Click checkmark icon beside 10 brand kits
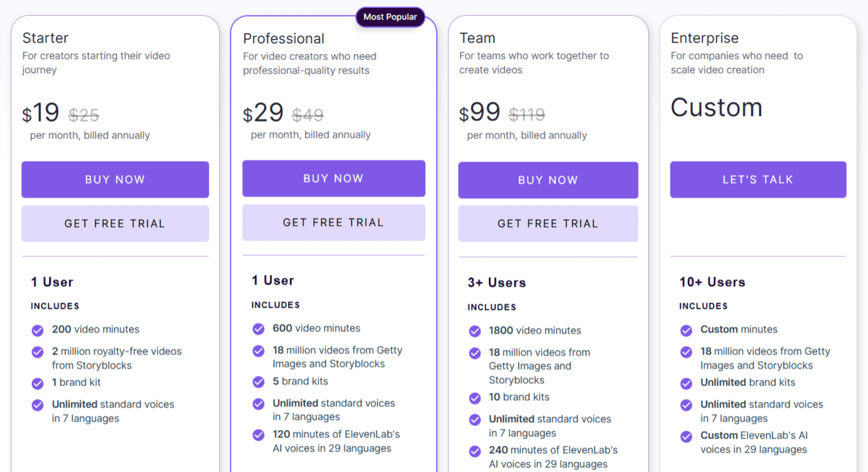868x472 pixels. click(475, 398)
